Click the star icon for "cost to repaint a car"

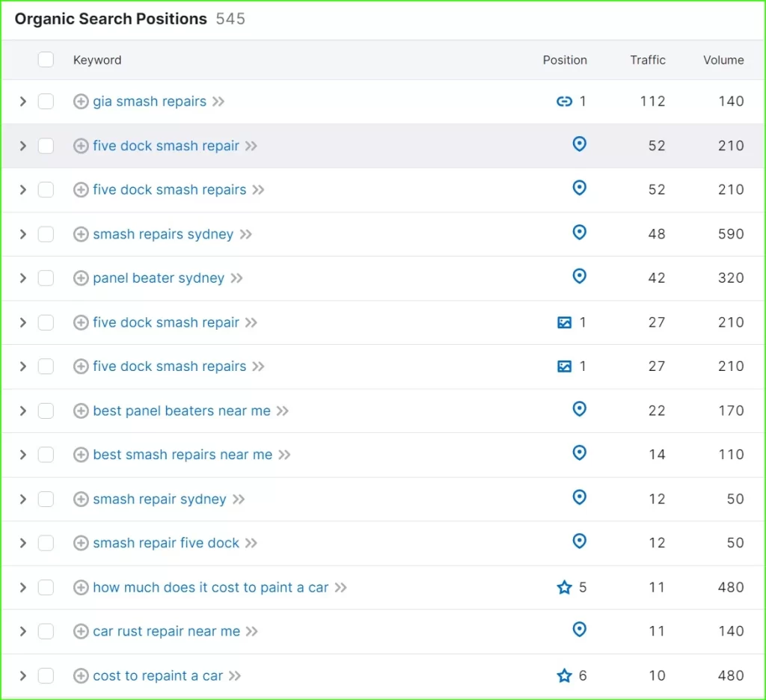pos(564,676)
